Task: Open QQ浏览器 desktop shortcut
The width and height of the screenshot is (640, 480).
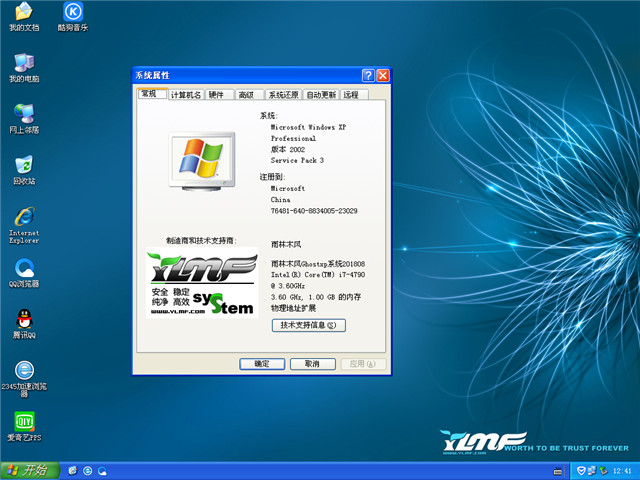Action: click(24, 268)
